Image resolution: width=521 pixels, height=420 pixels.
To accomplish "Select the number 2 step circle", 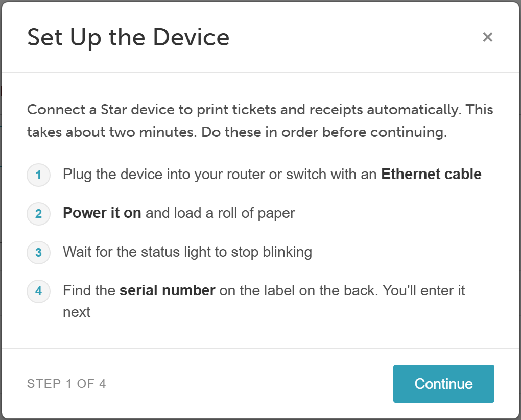I will coord(38,213).
